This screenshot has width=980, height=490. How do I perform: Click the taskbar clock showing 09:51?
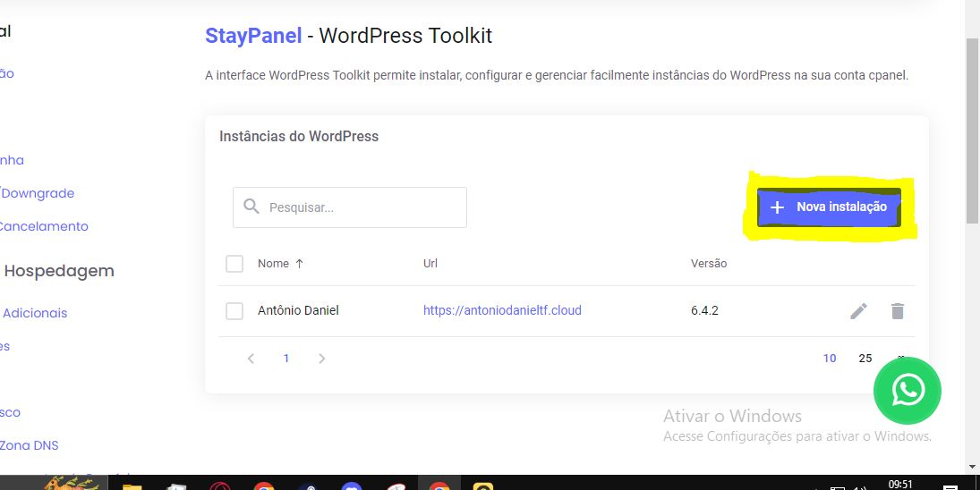coord(900,485)
